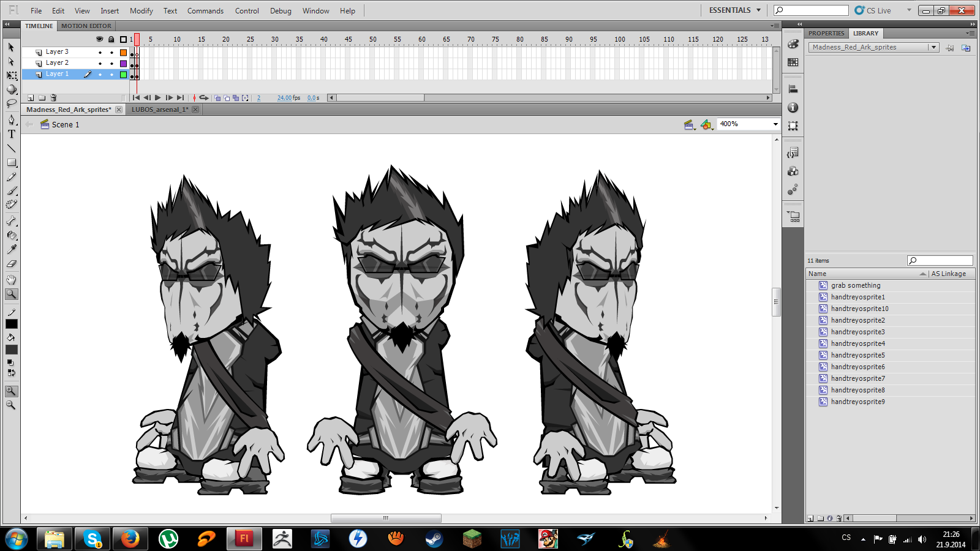Select the Subselection tool
Viewport: 980px width, 551px height.
click(x=11, y=61)
